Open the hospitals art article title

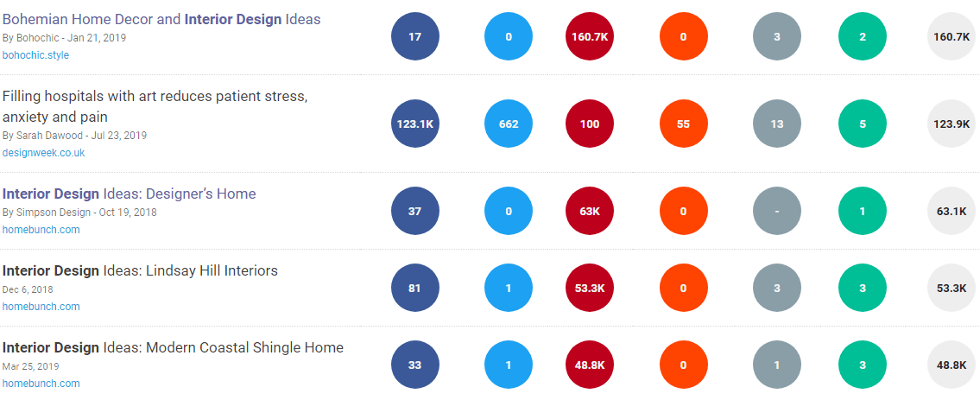155,105
